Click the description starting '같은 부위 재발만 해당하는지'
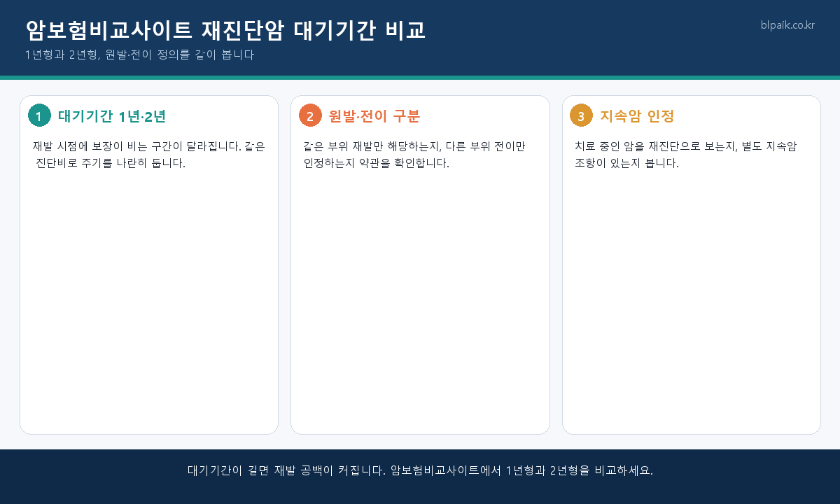 414,155
